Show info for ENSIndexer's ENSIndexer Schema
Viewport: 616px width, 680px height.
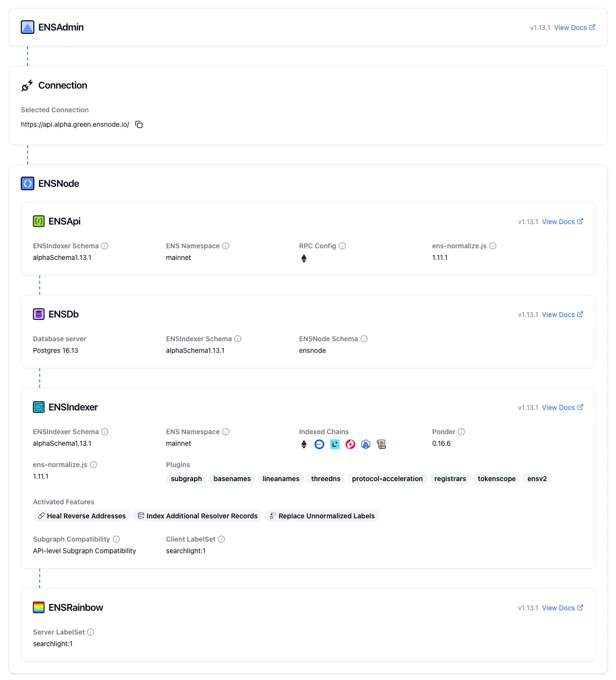[x=105, y=432]
